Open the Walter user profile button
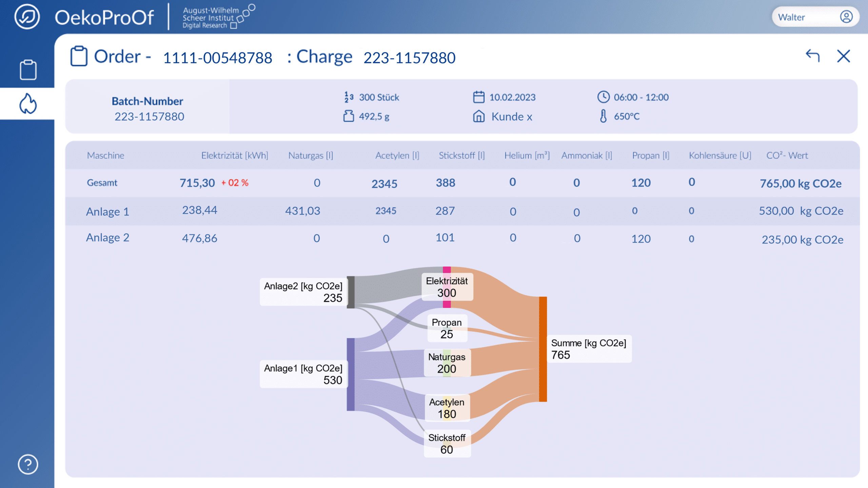 (x=815, y=17)
